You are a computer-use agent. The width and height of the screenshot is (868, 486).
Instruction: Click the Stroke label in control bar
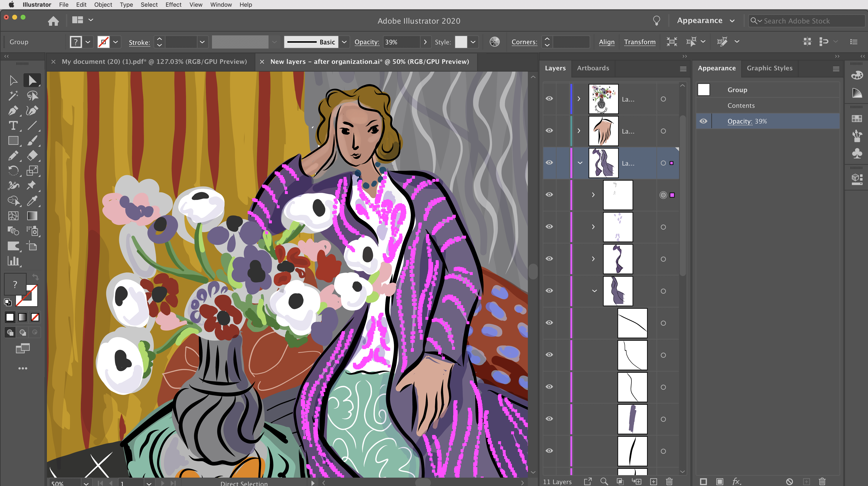139,42
